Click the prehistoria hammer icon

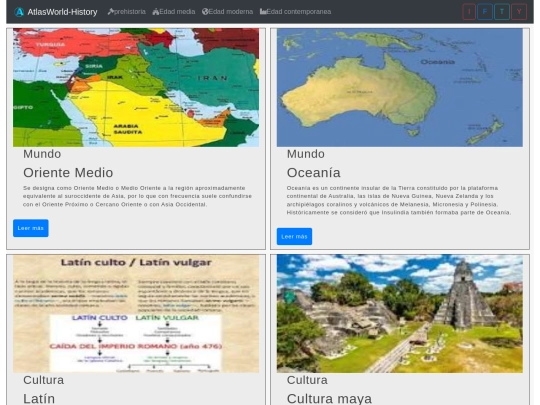pyautogui.click(x=111, y=12)
